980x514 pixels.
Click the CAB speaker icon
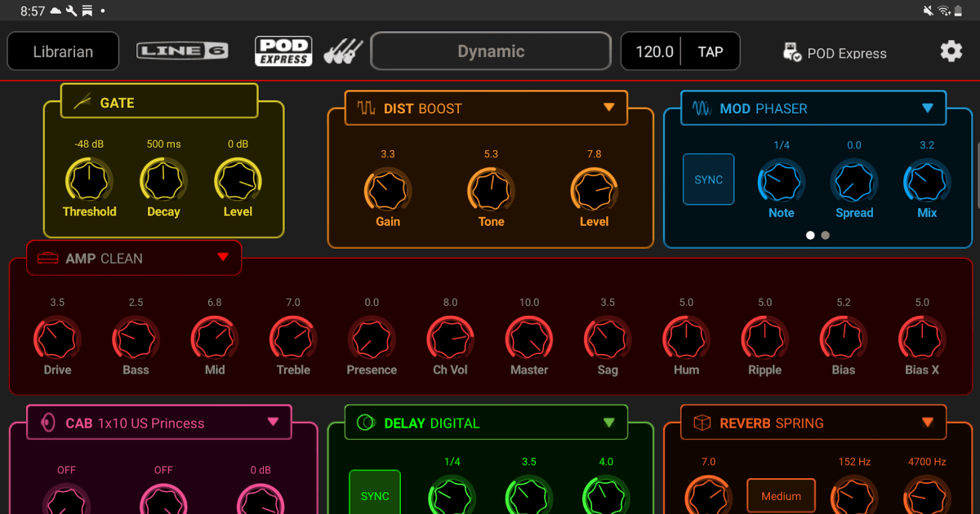tap(48, 423)
